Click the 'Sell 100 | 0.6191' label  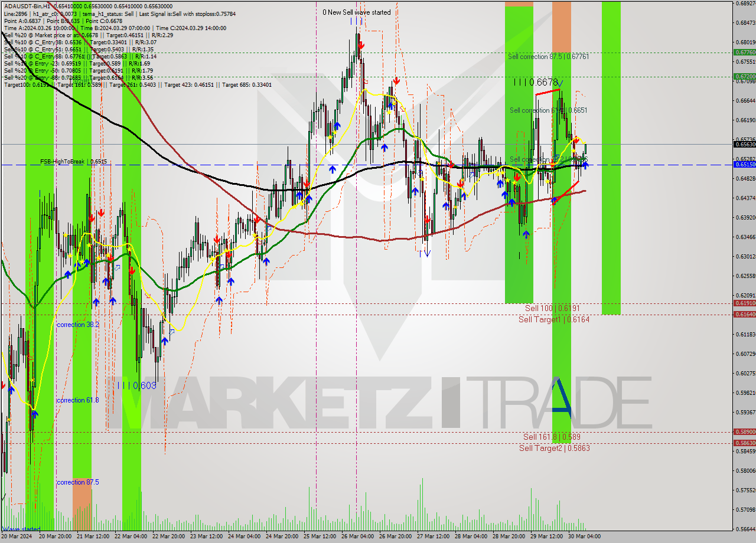click(x=552, y=308)
